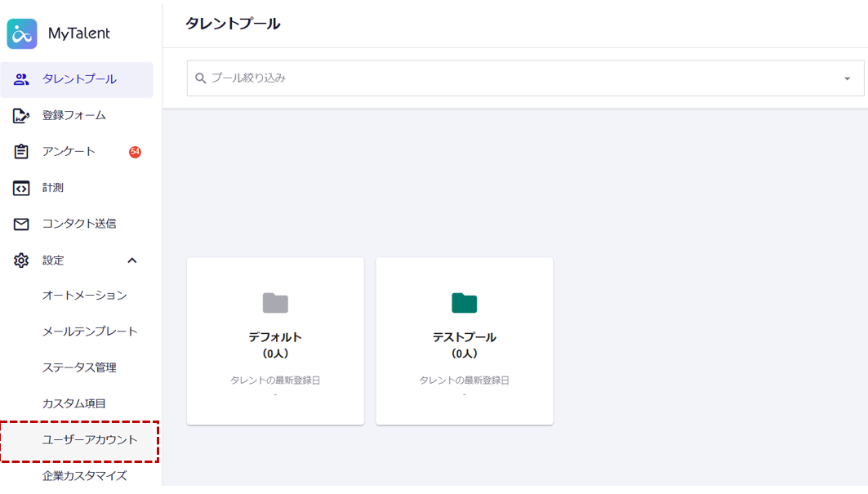Click the タレントプール people icon
This screenshot has width=868, height=494.
coord(22,79)
